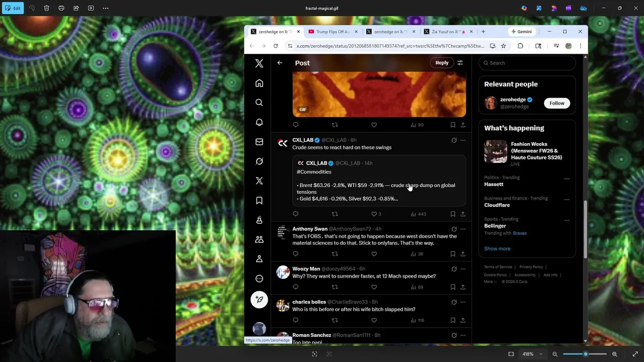Click the print icon in Photos toolbar
Screen dimensions: 644x362
61,8
